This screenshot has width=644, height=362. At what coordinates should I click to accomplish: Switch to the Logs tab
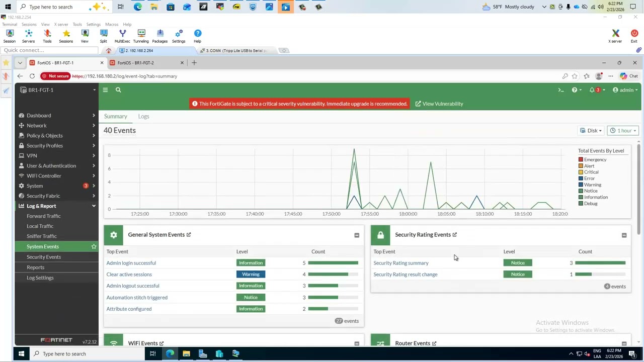pyautogui.click(x=143, y=116)
